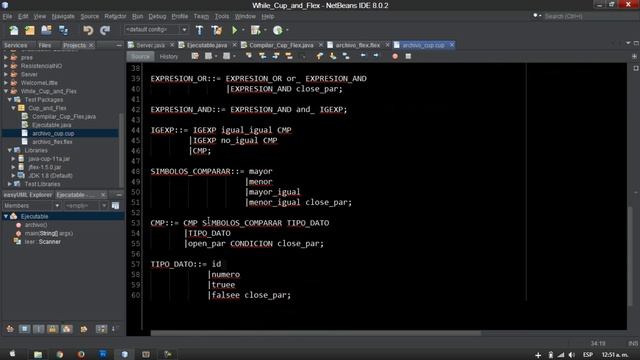Click the Clean and Build icon
The width and height of the screenshot is (640, 360).
[x=216, y=30]
